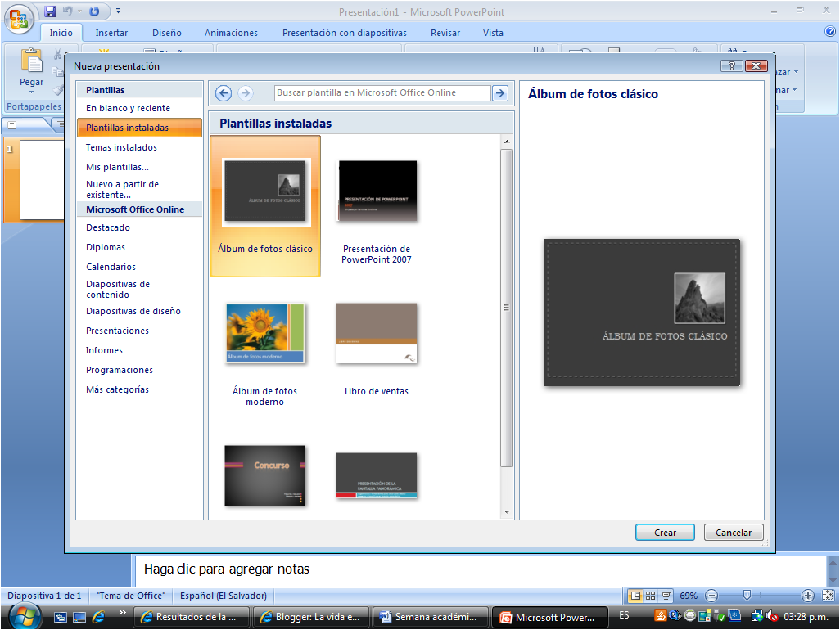This screenshot has height=630, width=840.
Task: Click the Pegar paste icon
Action: click(32, 61)
